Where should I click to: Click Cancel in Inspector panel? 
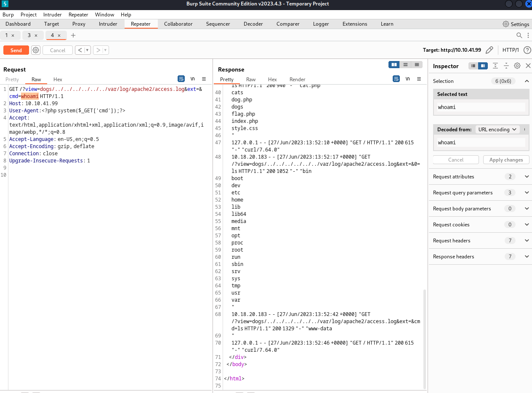point(456,160)
